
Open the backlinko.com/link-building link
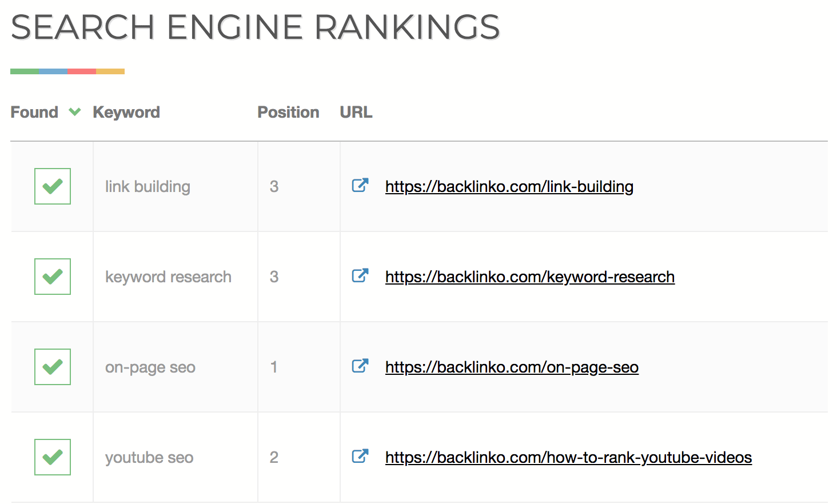pos(509,187)
